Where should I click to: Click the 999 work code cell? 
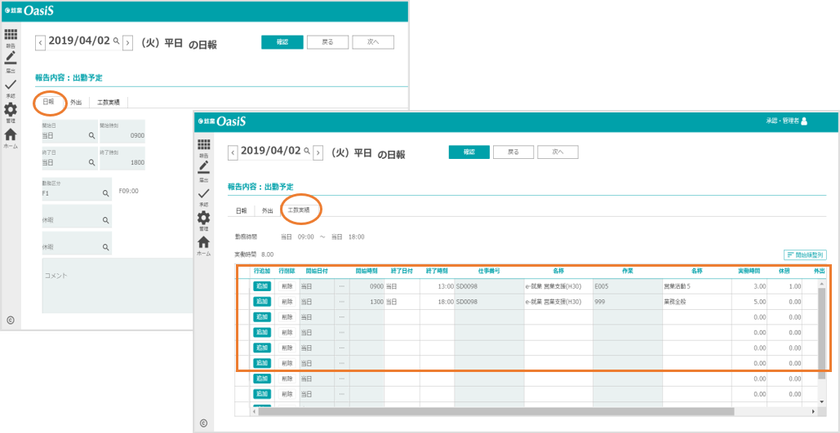(628, 302)
